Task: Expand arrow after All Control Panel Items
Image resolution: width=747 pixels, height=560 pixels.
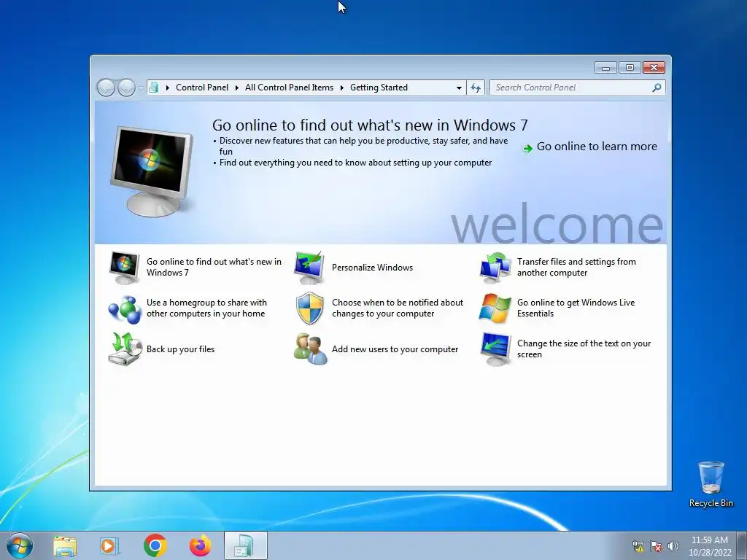Action: click(x=341, y=87)
